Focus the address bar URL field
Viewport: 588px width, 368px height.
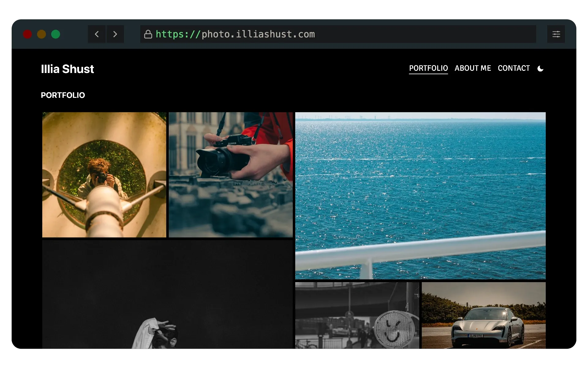[338, 34]
